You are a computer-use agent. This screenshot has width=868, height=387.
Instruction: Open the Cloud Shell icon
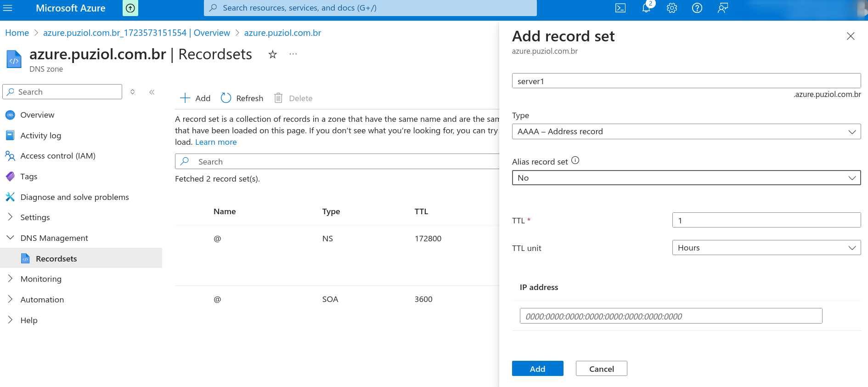click(620, 8)
